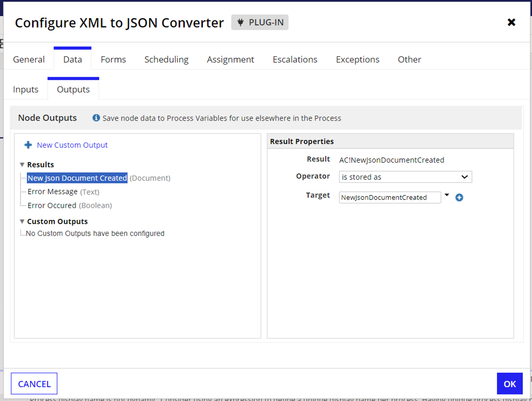The height and width of the screenshot is (401, 532).
Task: Open the Other tab
Action: coord(409,59)
